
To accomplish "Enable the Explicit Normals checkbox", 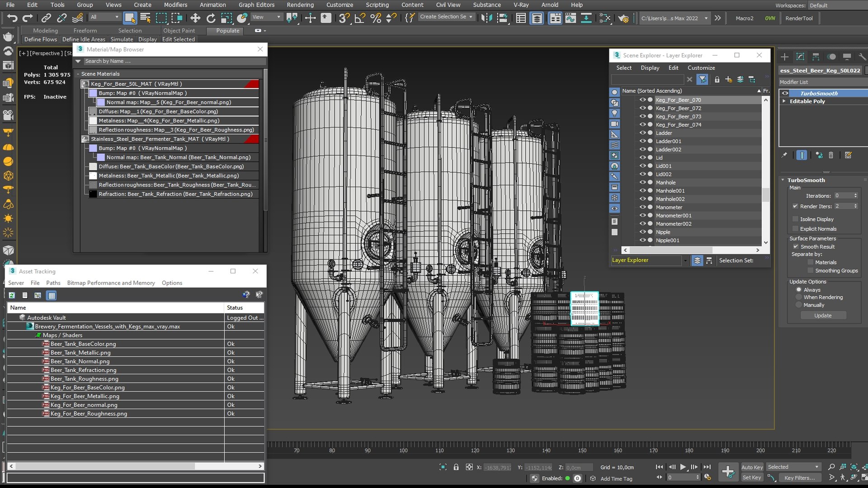I will [x=796, y=229].
